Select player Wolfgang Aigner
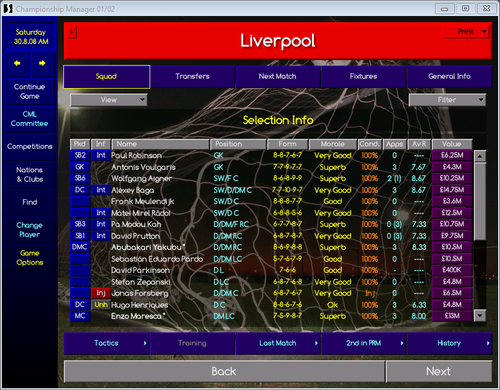 [x=142, y=179]
